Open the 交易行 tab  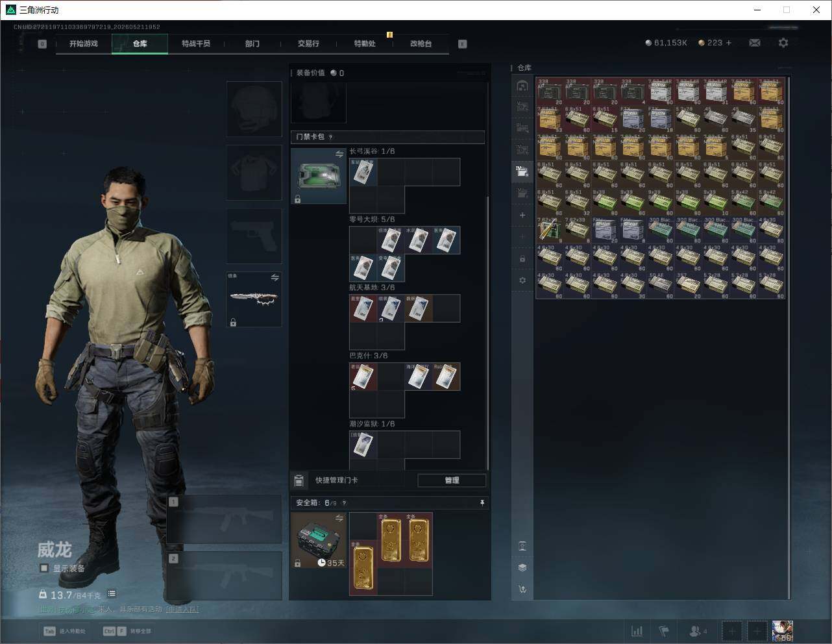[308, 43]
